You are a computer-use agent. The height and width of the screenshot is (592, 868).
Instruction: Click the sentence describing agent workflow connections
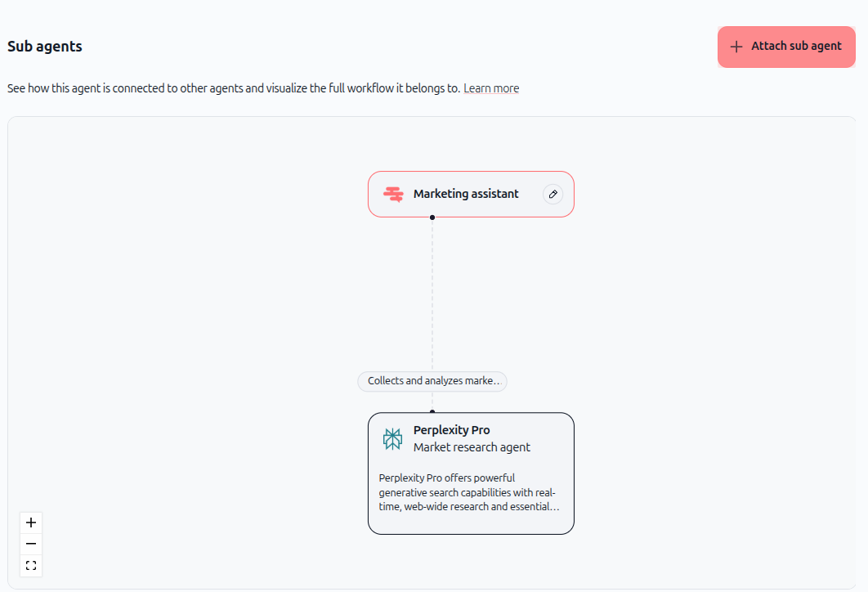pyautogui.click(x=234, y=88)
